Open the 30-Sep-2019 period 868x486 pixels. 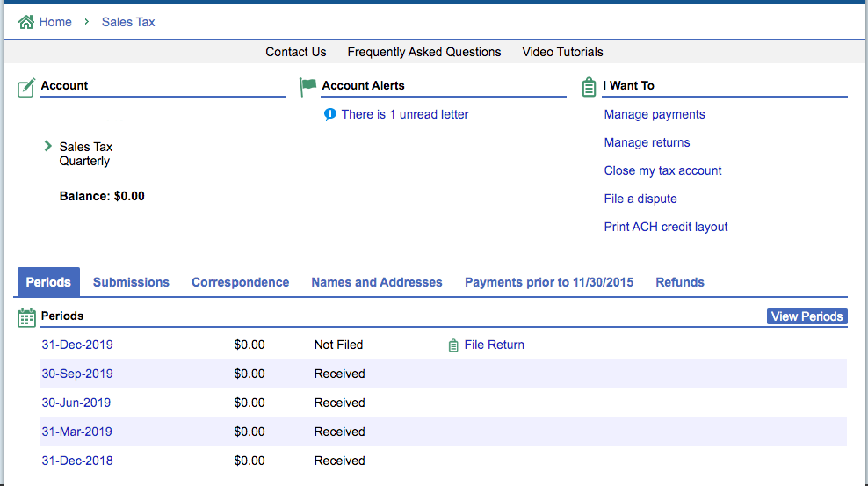(77, 374)
